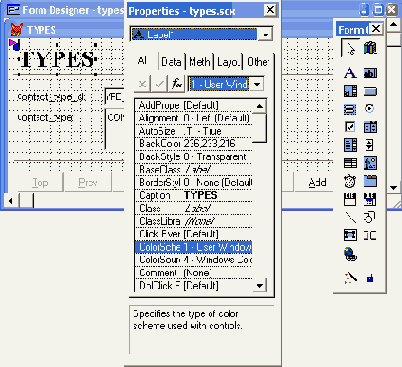Select the Check Box control tool
The width and height of the screenshot is (402, 367).
tap(350, 127)
